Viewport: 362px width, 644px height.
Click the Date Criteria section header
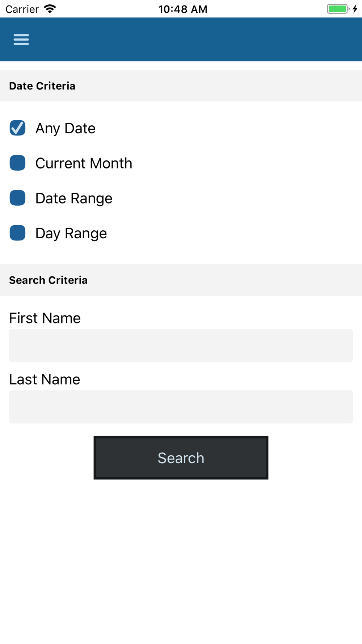42,86
